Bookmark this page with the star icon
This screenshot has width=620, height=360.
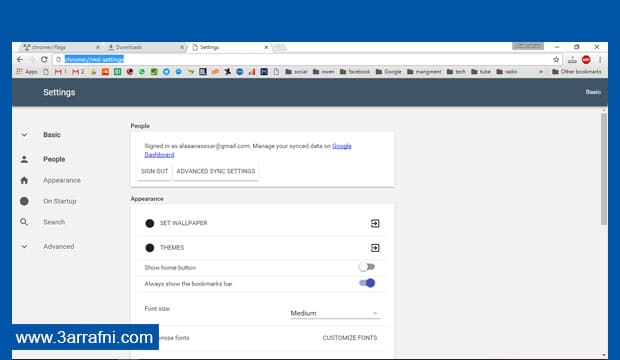[x=556, y=59]
